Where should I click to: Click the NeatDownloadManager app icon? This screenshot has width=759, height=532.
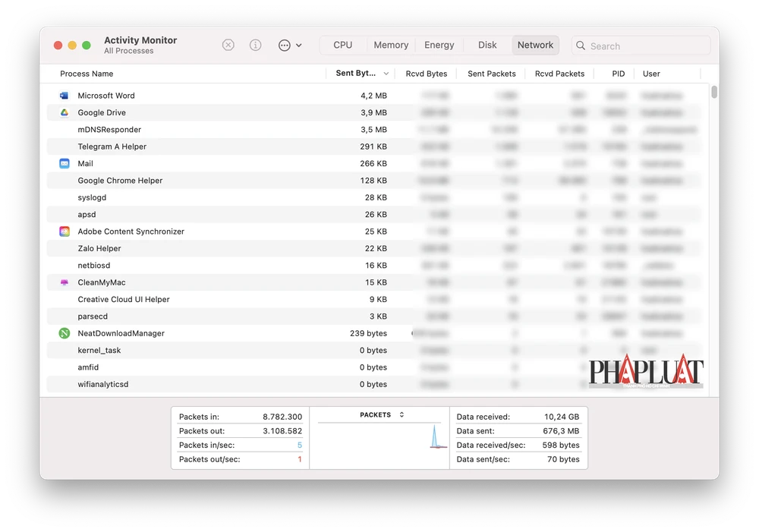coord(65,333)
